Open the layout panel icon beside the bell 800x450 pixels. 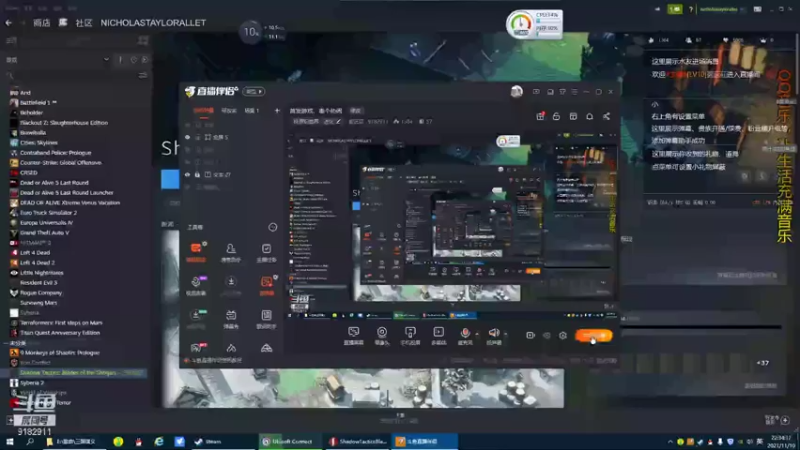coord(573,116)
